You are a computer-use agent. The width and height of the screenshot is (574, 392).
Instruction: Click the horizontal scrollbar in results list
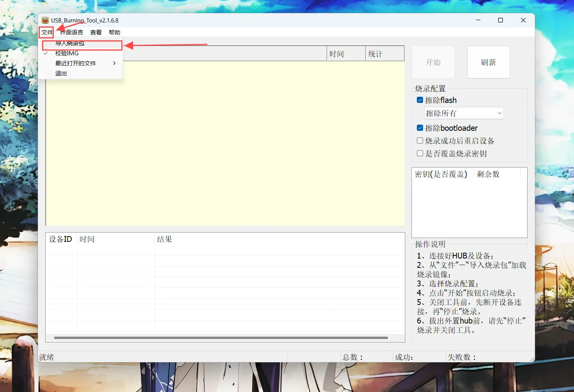click(x=221, y=338)
